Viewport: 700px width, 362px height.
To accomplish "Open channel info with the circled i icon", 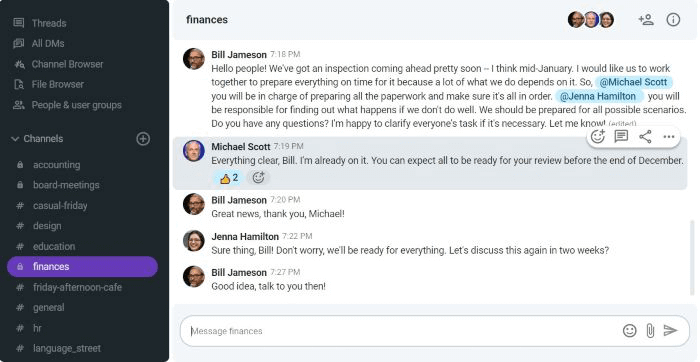I will point(673,20).
